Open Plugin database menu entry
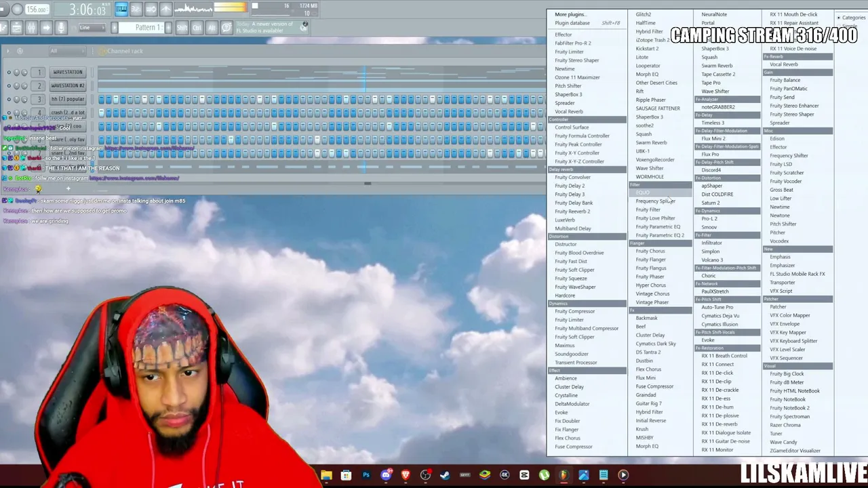Image resolution: width=868 pixels, height=488 pixels. coord(587,23)
